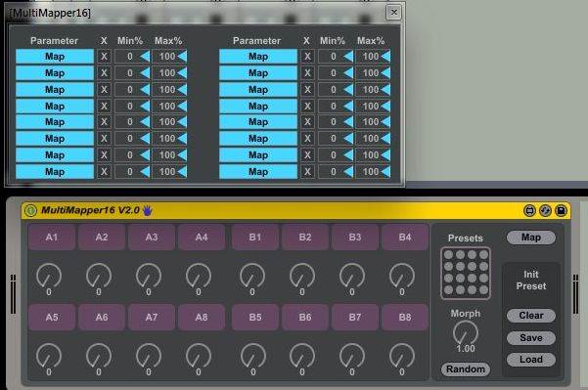Click the hot-swap presets circular arrows icon
588x390 pixels.
tap(545, 211)
